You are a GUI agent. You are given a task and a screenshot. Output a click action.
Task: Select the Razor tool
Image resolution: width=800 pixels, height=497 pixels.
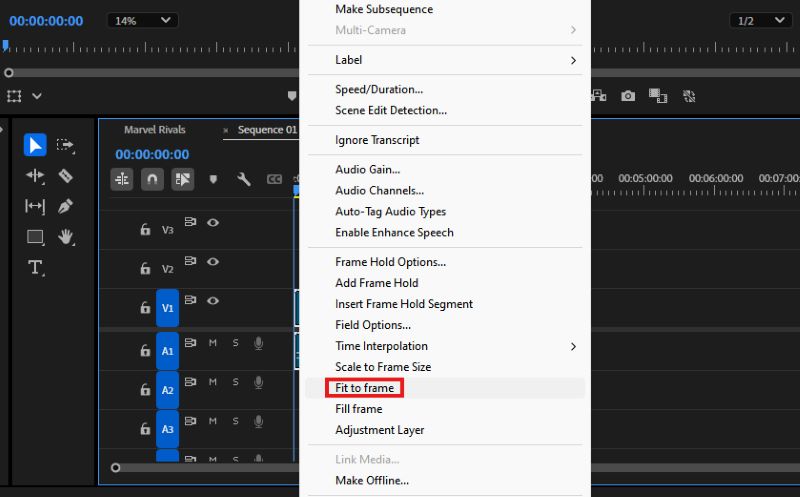coord(65,176)
